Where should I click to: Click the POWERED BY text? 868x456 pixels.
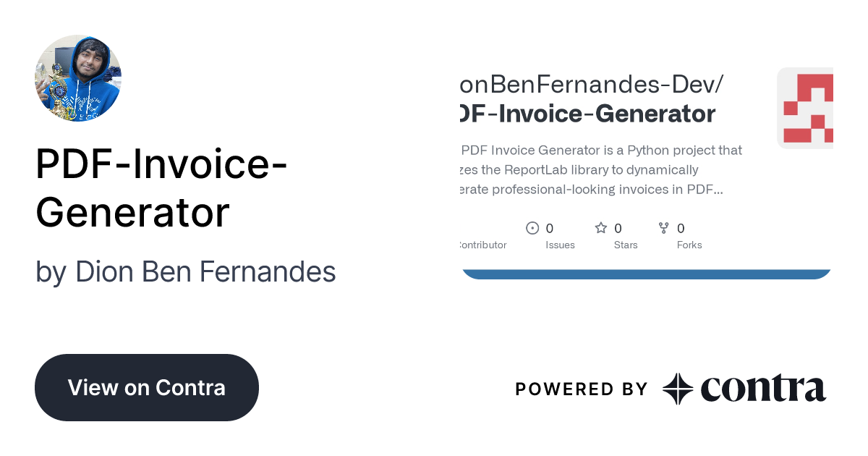(582, 389)
